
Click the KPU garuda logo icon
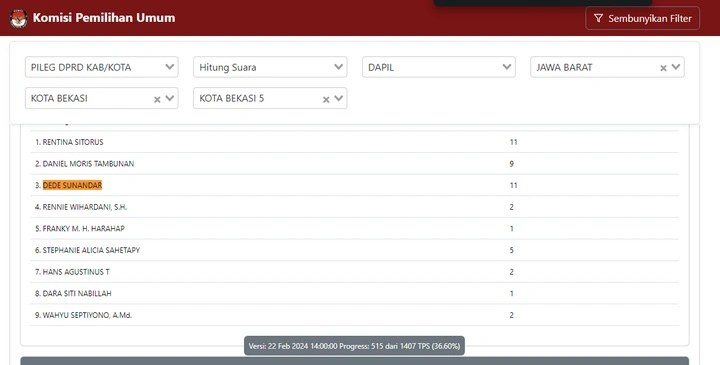(18, 18)
